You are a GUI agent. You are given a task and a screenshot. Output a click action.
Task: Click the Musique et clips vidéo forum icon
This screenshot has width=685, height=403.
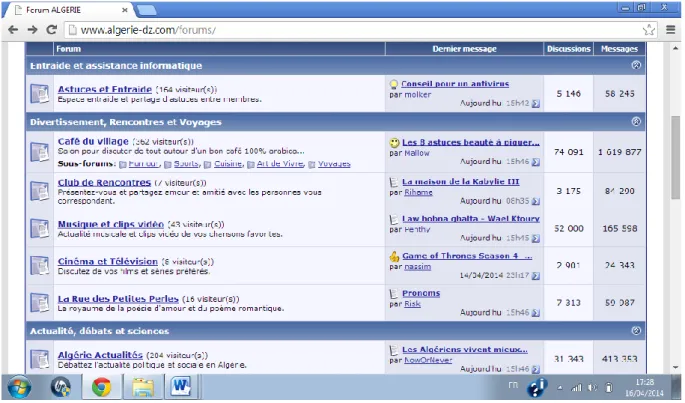coord(40,229)
